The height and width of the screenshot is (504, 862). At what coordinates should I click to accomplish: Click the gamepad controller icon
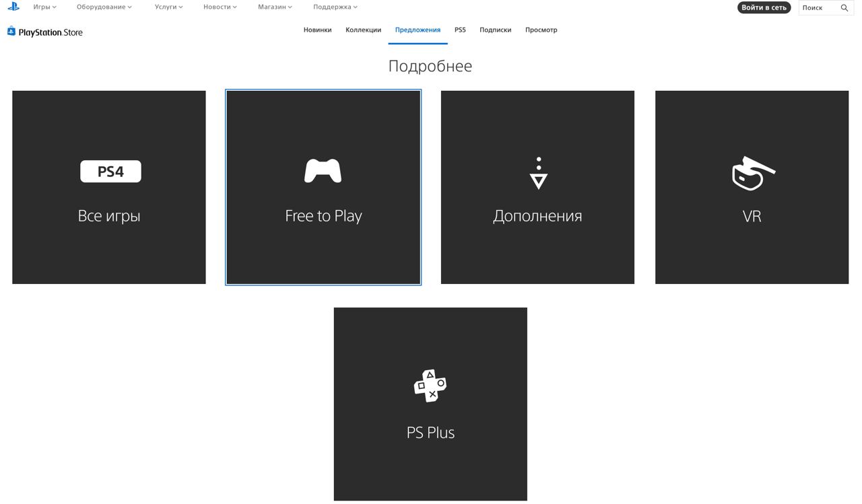pos(323,171)
